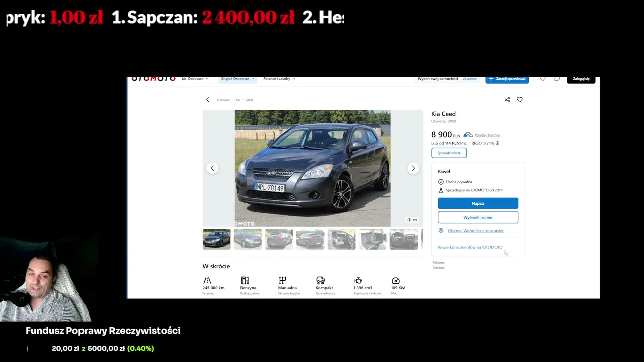Screen dimensions: 644x362
Task: Click the seller profile icon beside 'Sprzedający na OTOMOTO'
Action: (x=441, y=190)
